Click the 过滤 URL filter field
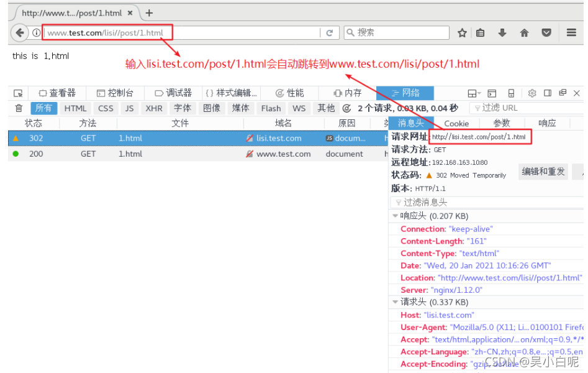Screen dimensions: 588x373 (x=527, y=108)
